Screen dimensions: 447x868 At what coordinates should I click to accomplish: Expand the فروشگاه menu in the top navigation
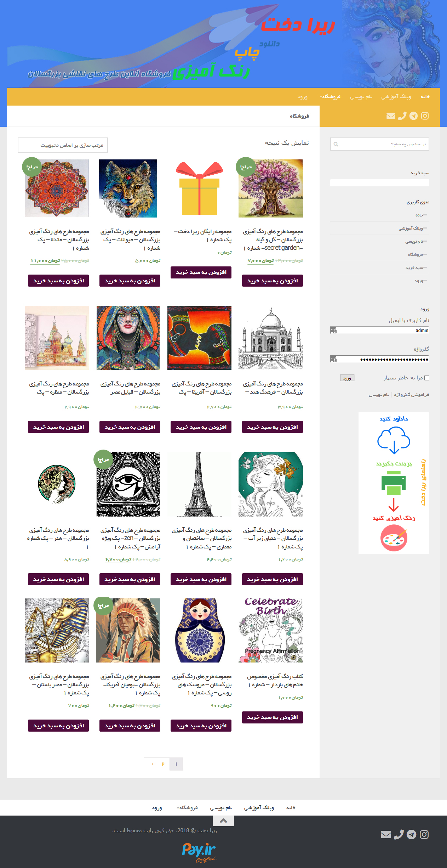(x=330, y=96)
